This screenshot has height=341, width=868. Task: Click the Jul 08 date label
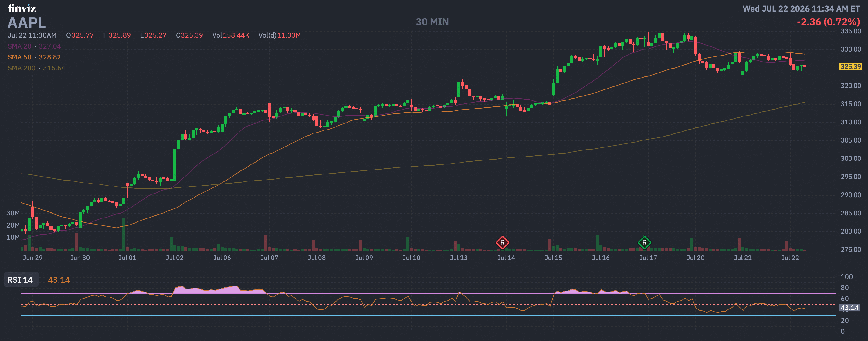tap(317, 258)
